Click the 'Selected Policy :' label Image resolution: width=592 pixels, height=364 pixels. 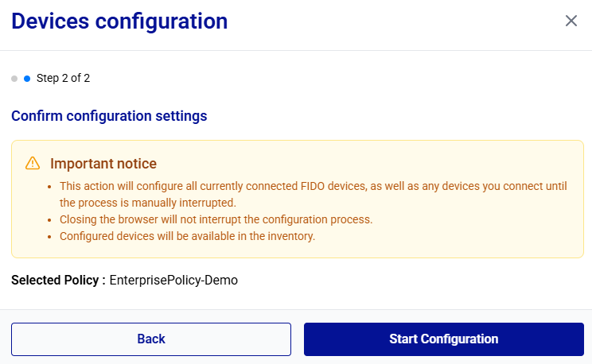tap(58, 280)
